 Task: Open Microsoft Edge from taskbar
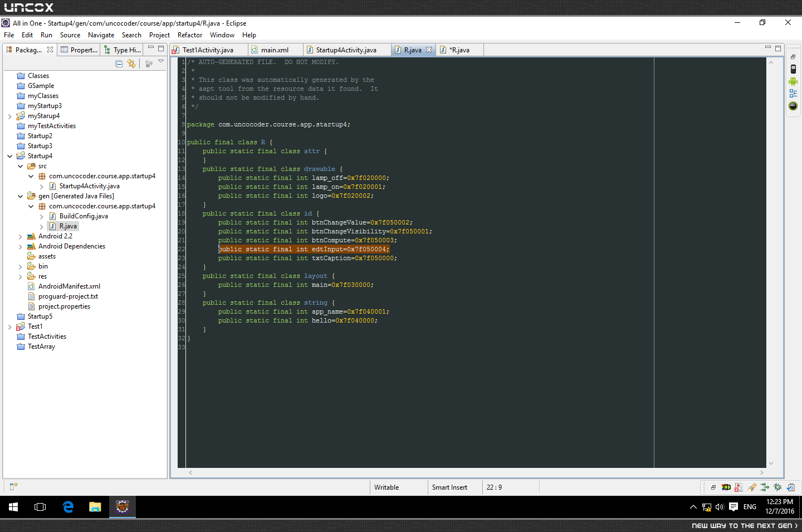coord(68,507)
